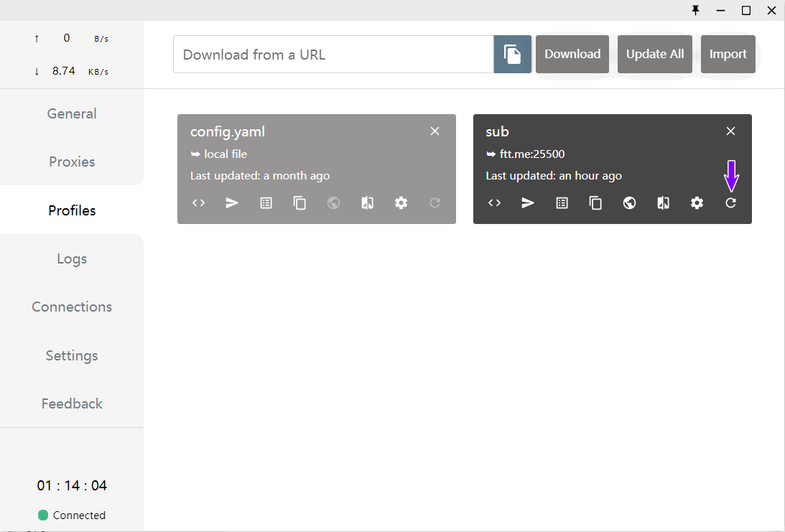Open code editor for sub profile
This screenshot has width=785, height=532.
coord(494,203)
